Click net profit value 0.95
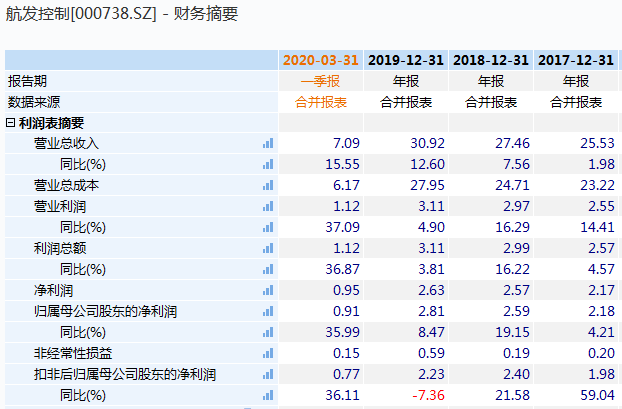Viewport: 622px width, 409px height. tap(346, 290)
